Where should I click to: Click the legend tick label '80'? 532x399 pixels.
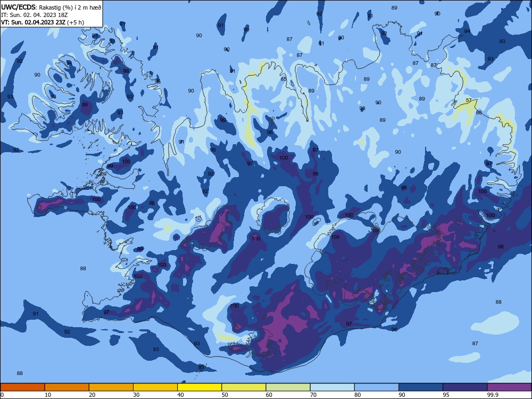pyautogui.click(x=358, y=395)
